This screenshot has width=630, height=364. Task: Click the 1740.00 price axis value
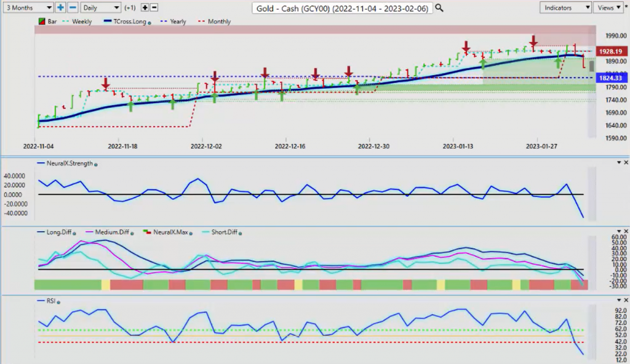coord(616,100)
